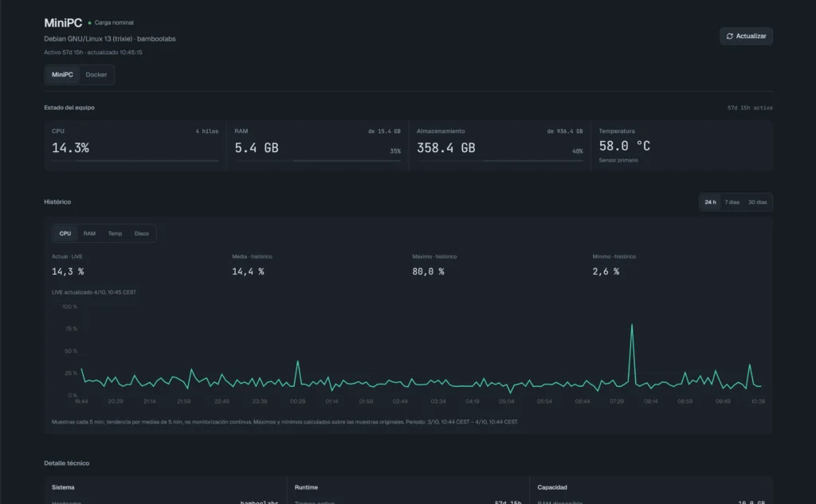Click the Sistema card heading

tap(63, 487)
